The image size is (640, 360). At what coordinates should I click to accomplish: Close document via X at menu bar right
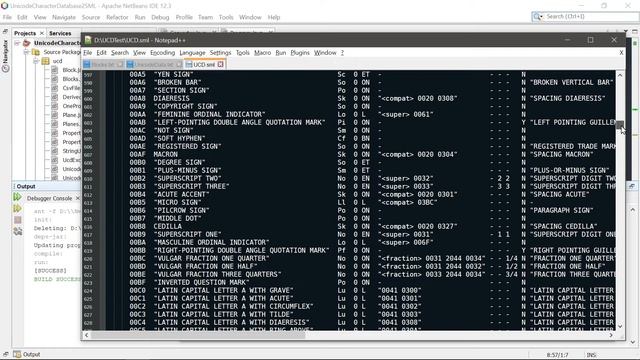coord(621,53)
